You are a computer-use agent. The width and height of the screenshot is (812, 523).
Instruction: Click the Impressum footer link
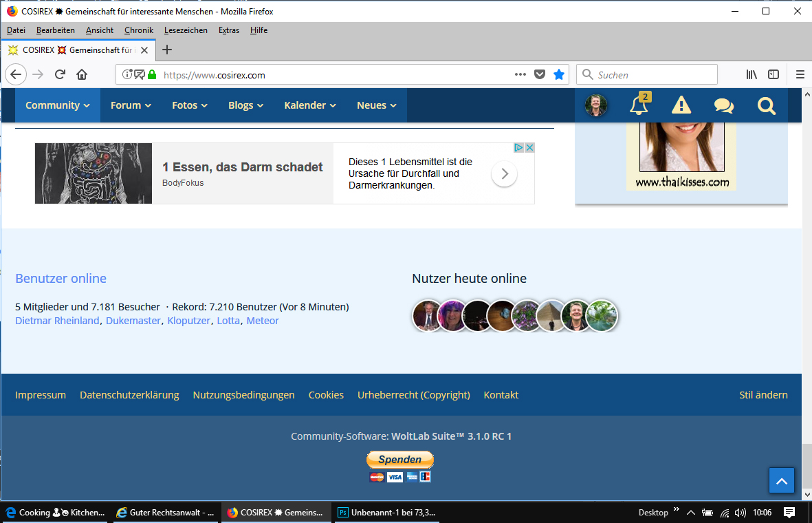[41, 395]
